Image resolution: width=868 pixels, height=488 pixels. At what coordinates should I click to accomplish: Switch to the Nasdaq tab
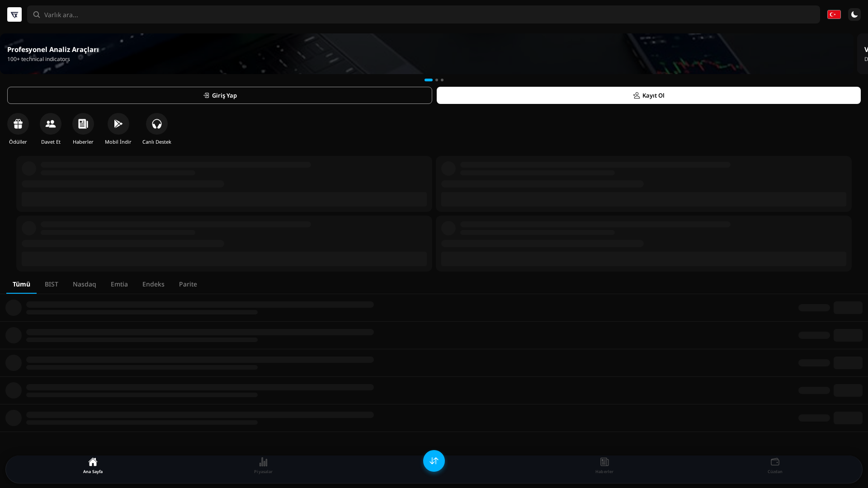84,284
